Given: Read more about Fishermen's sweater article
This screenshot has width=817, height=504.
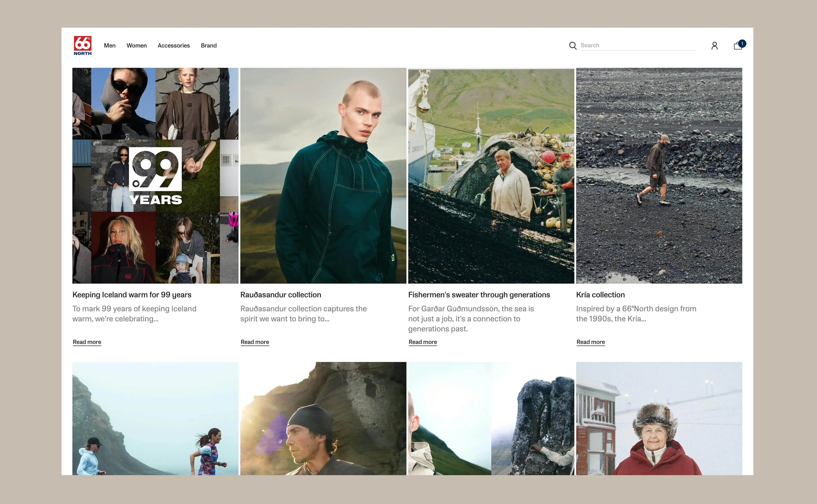Looking at the screenshot, I should (423, 342).
